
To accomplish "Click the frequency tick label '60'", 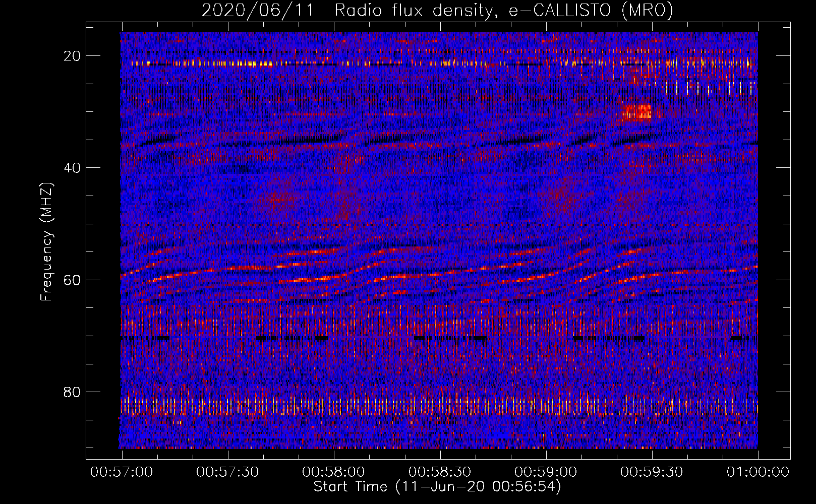I will [x=72, y=280].
